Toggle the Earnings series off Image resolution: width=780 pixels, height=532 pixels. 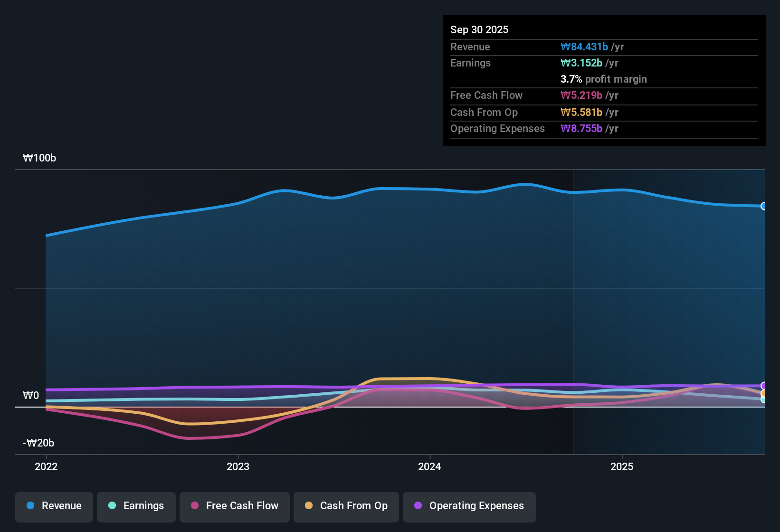(x=136, y=506)
